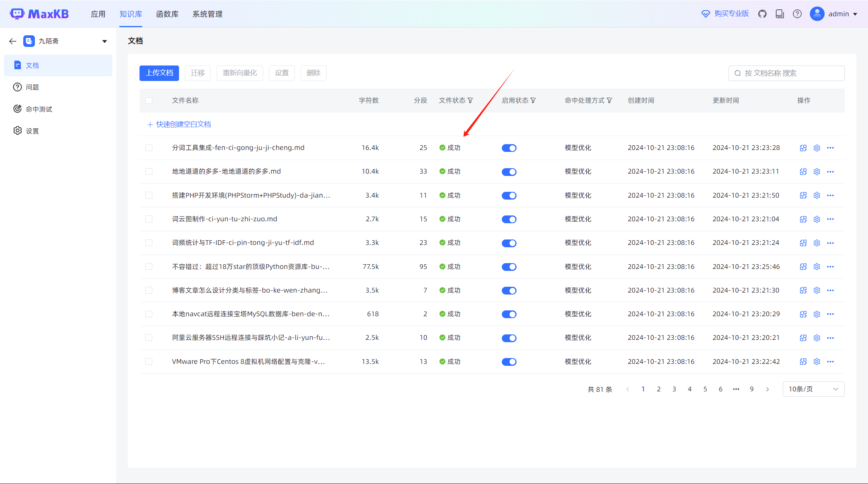This screenshot has height=484, width=868.
Task: Open the 词云图制作-ci-yun-tu-zhi-zuo.md document
Action: 225,219
